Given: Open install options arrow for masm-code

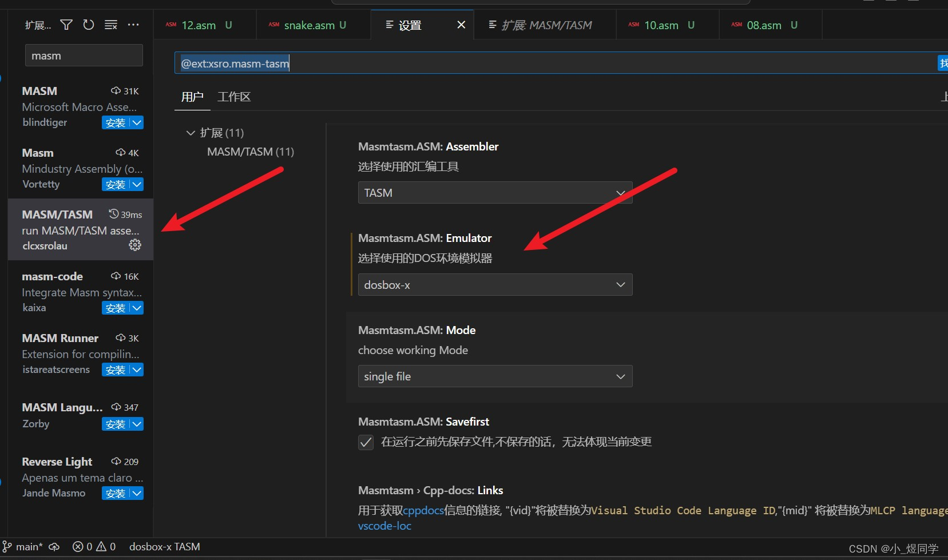Looking at the screenshot, I should point(137,308).
